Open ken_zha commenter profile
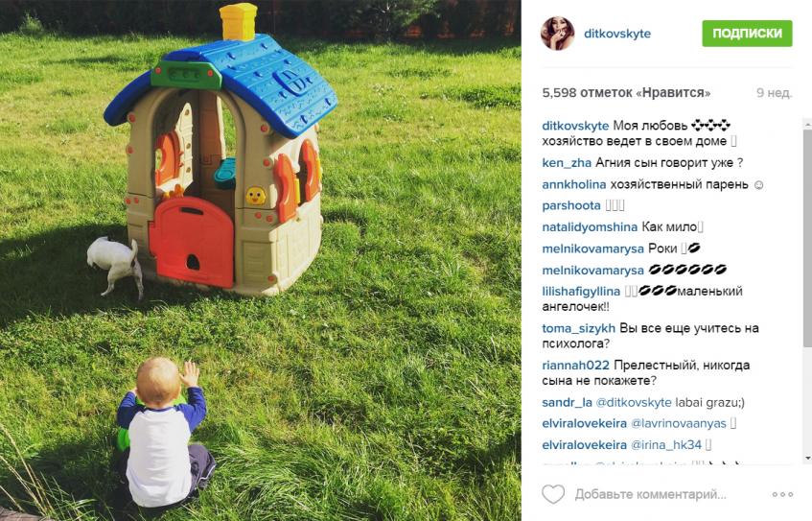The height and width of the screenshot is (521, 812). click(x=567, y=163)
